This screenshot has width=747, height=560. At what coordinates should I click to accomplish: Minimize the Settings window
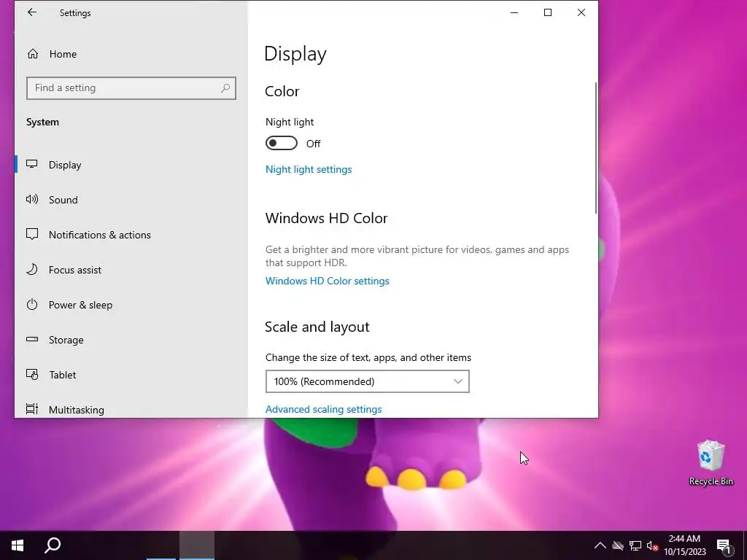coord(514,12)
